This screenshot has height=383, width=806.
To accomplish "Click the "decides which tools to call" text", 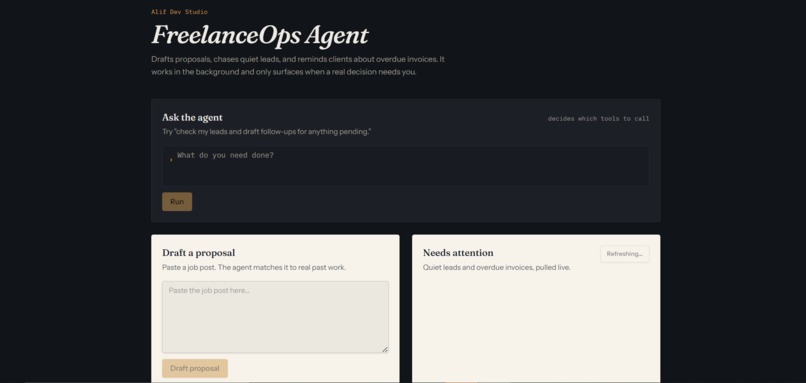I will click(598, 119).
